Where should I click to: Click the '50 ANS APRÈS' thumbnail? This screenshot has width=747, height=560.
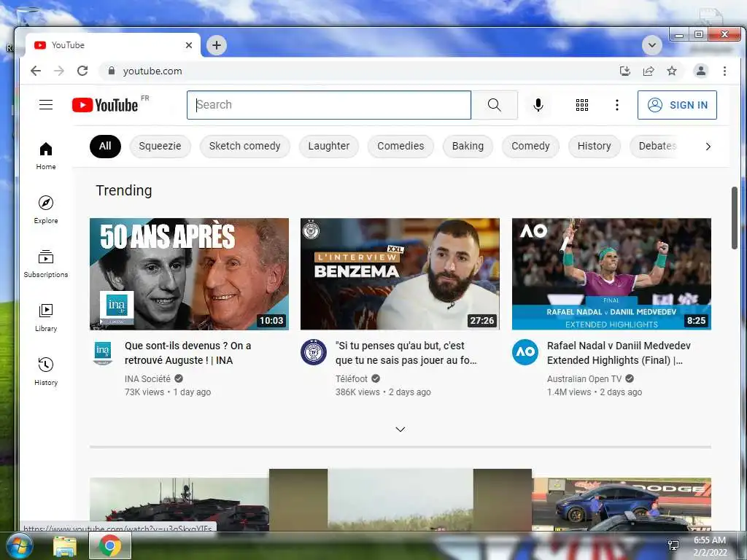(x=189, y=274)
